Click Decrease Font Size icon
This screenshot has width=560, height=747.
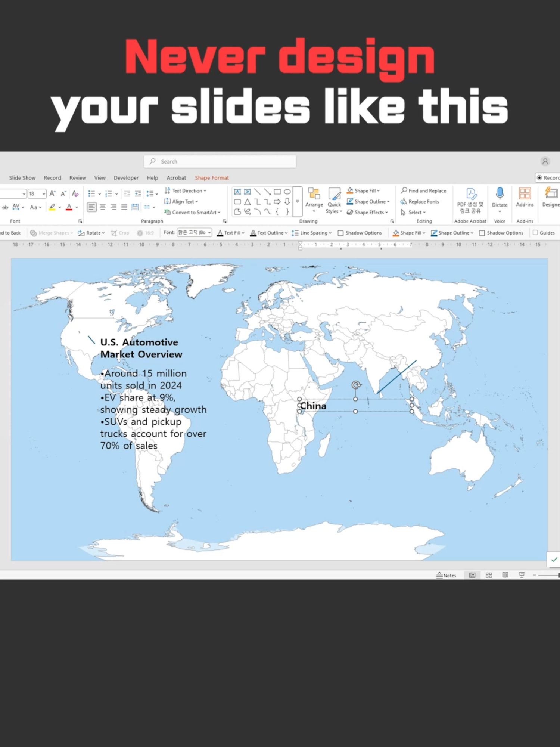63,193
